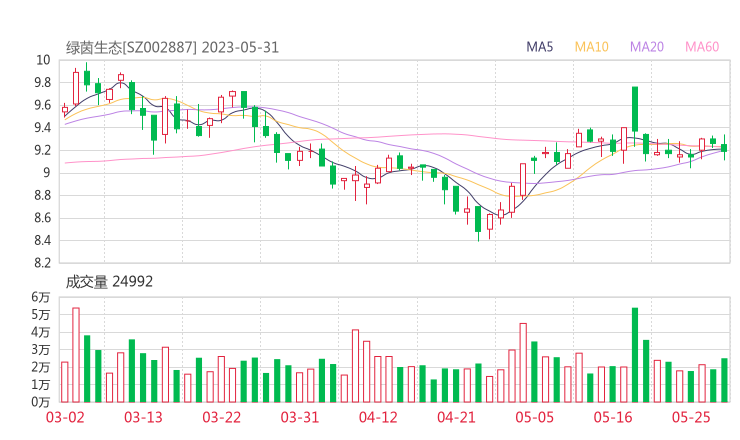
Task: Click the 9.8 price axis label
Action: click(42, 83)
